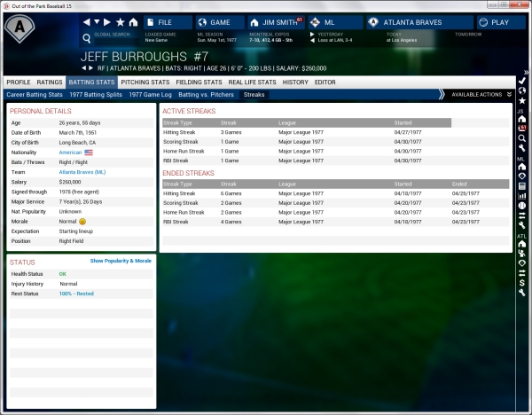Click the checkmark icon in right sidebar

pos(522,81)
